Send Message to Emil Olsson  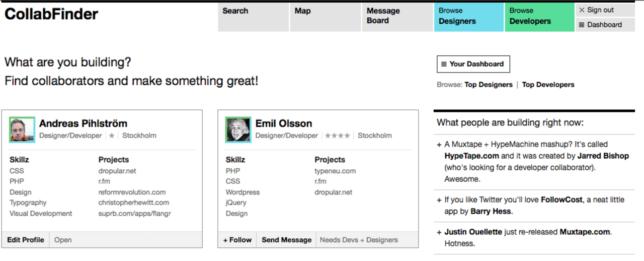(286, 240)
